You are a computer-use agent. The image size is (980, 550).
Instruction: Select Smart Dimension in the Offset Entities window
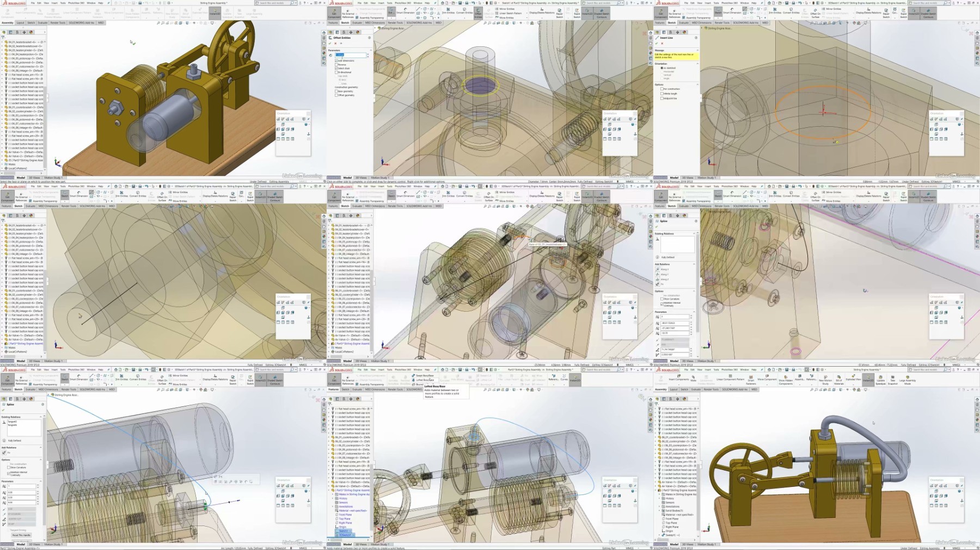point(405,12)
